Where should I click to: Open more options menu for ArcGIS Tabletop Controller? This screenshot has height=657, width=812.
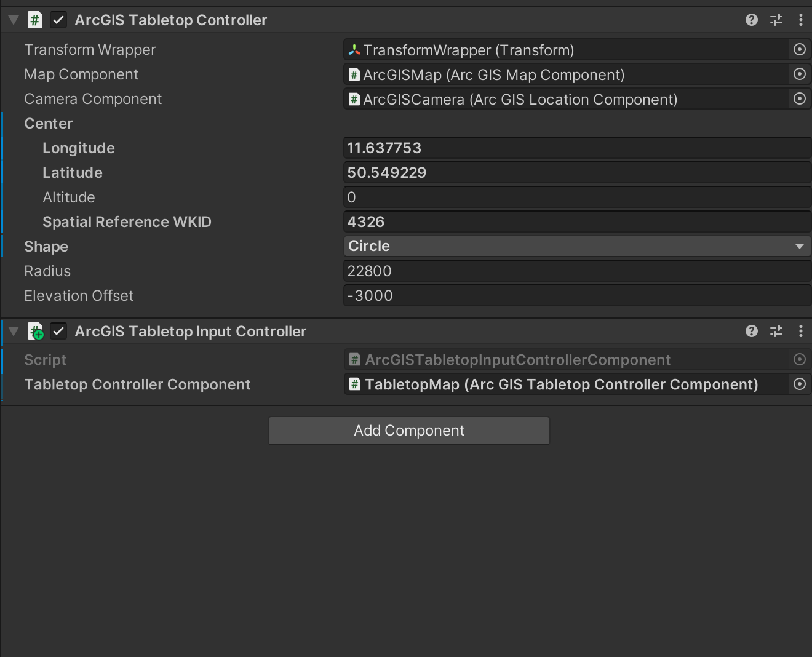[800, 20]
